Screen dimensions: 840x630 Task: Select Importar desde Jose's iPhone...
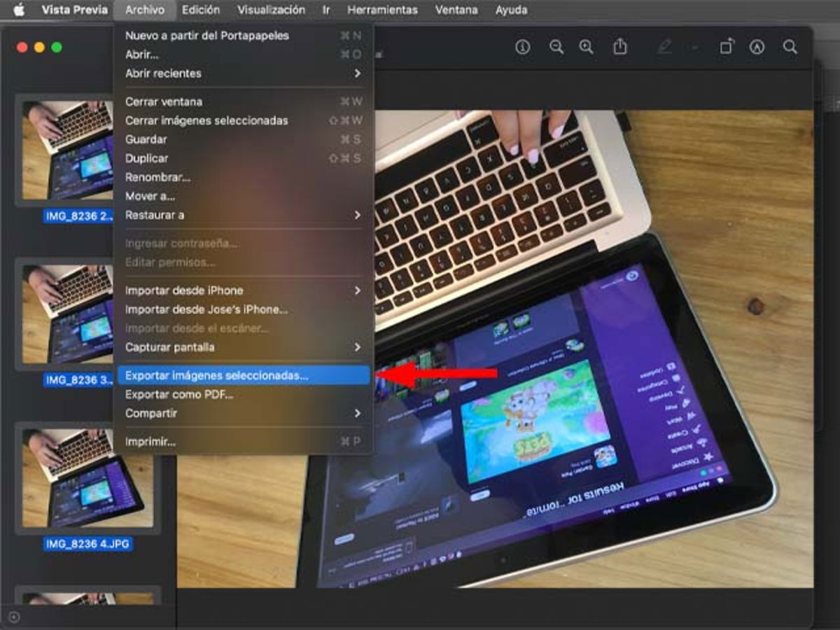243,309
